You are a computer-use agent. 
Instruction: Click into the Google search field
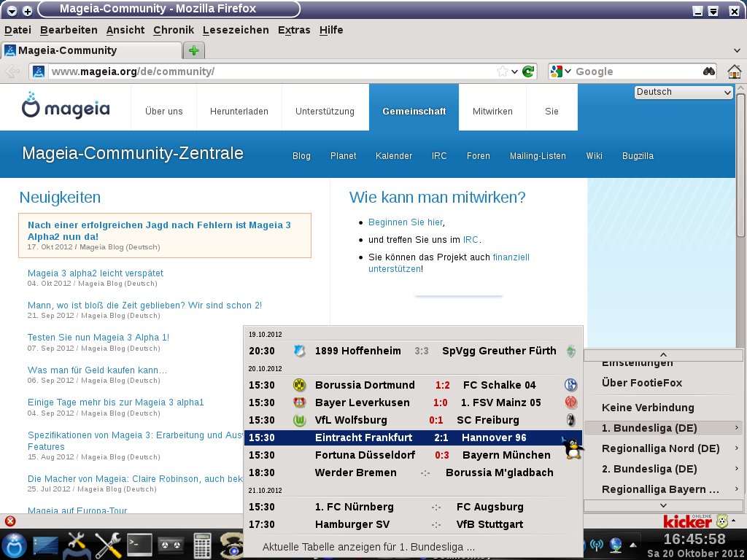[638, 71]
